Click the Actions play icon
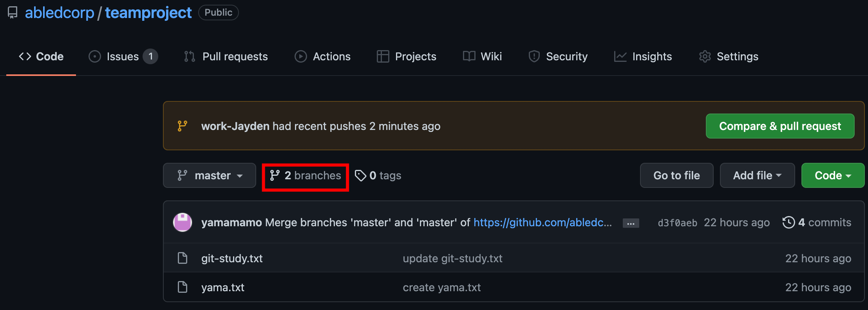This screenshot has height=310, width=868. 301,56
